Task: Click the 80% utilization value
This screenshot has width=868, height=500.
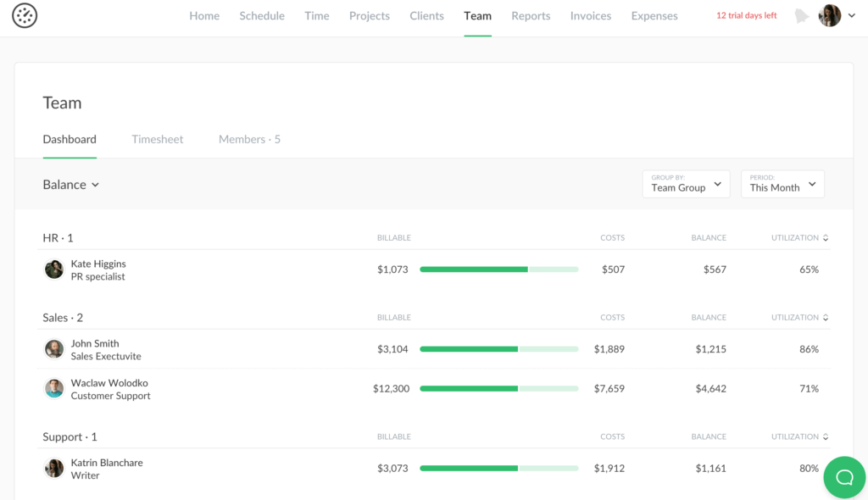Action: click(x=809, y=469)
